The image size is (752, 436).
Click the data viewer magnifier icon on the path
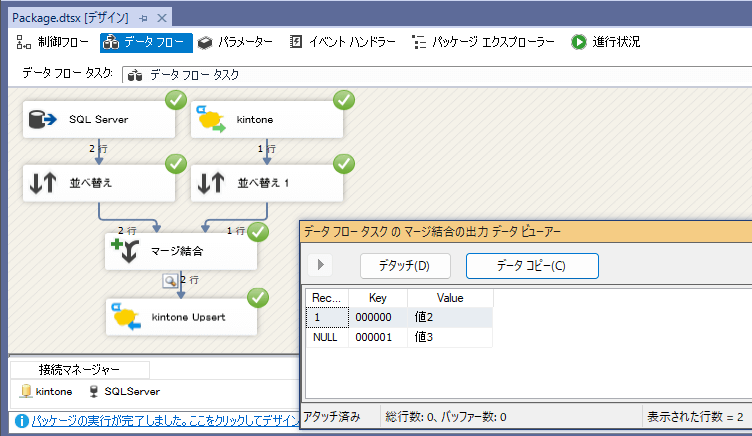170,280
